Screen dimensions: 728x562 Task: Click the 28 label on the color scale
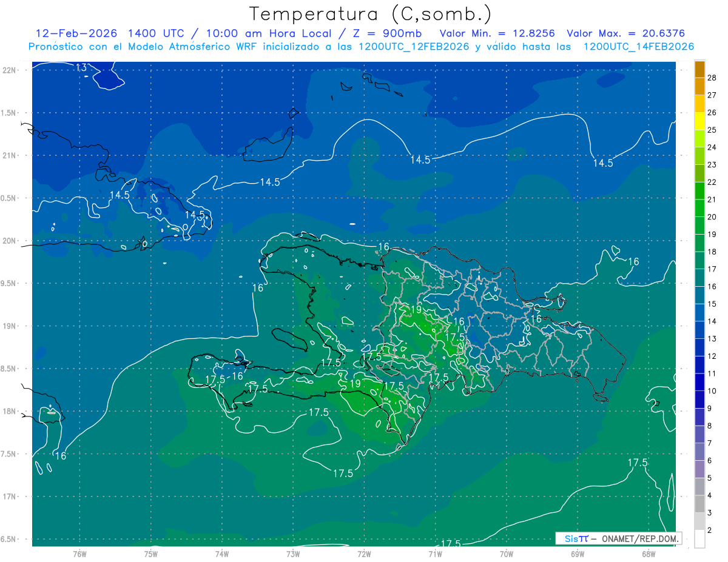coord(712,78)
